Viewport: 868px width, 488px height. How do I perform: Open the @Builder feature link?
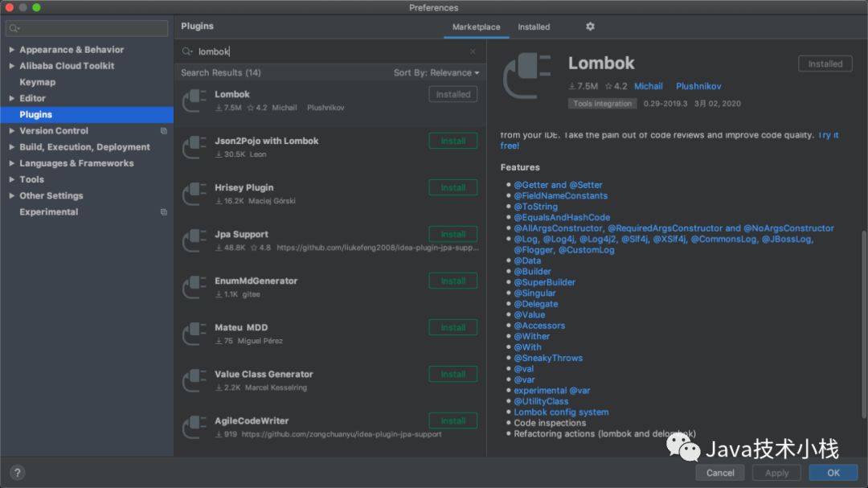[x=532, y=272]
